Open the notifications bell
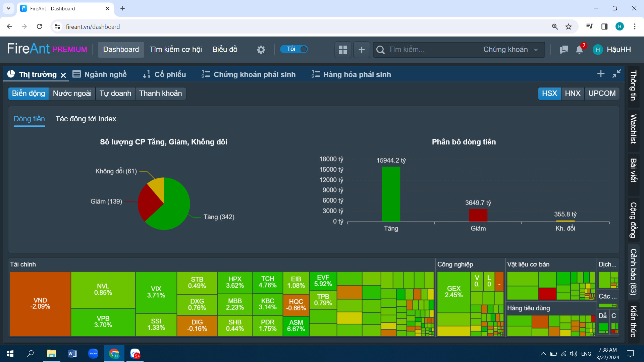Image resolution: width=644 pixels, height=362 pixels. 579,50
